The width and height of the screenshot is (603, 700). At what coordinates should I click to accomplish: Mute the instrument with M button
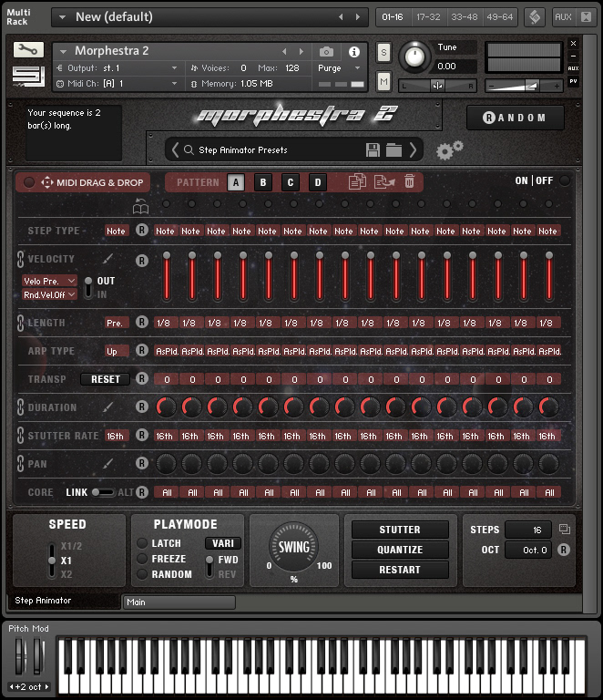[383, 82]
